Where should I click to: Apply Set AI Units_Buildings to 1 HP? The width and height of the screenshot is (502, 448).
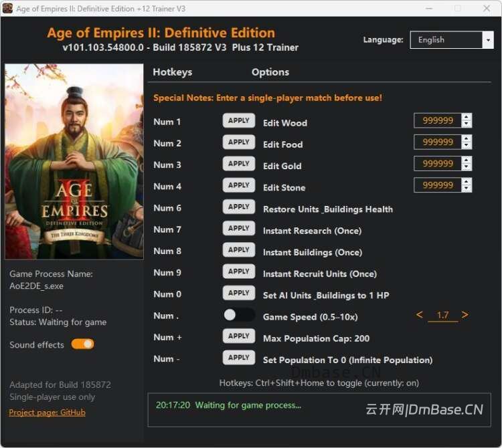coord(239,293)
